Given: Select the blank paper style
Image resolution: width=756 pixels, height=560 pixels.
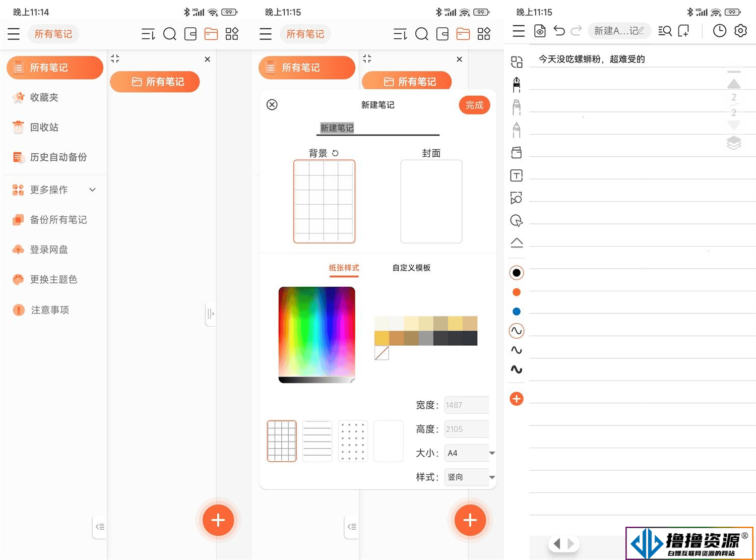Looking at the screenshot, I should pos(389,441).
